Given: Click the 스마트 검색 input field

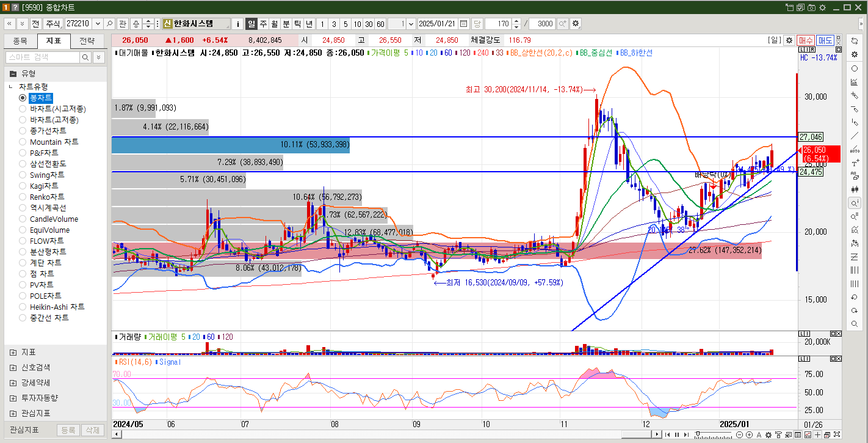Looking at the screenshot, I should (43, 57).
